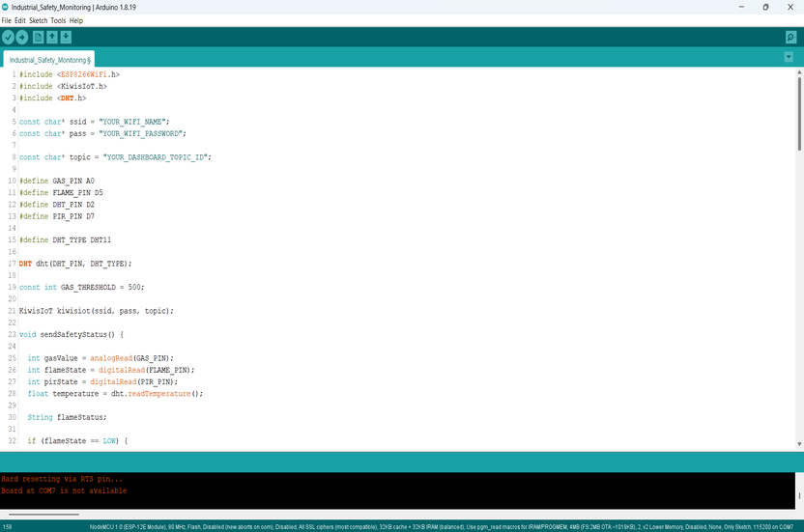Click the Arduino logo in the title bar
The image size is (804, 532).
(x=5, y=7)
